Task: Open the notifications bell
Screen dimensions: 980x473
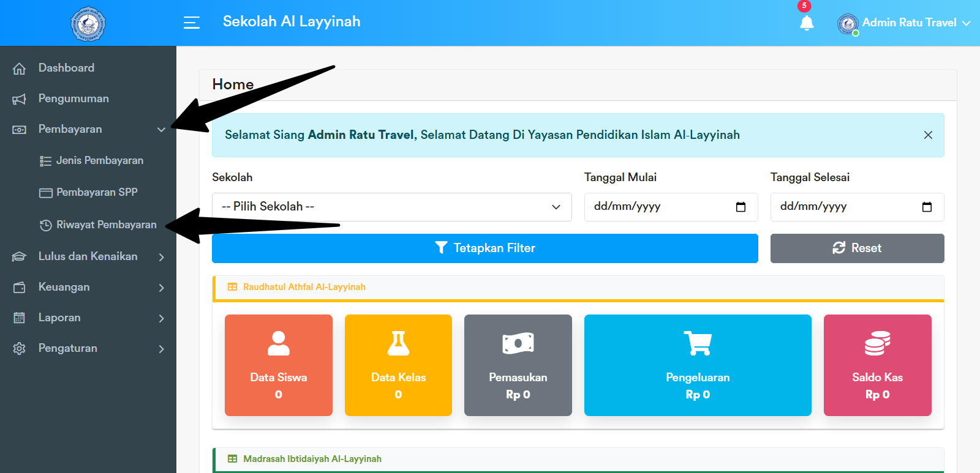Action: point(807,23)
